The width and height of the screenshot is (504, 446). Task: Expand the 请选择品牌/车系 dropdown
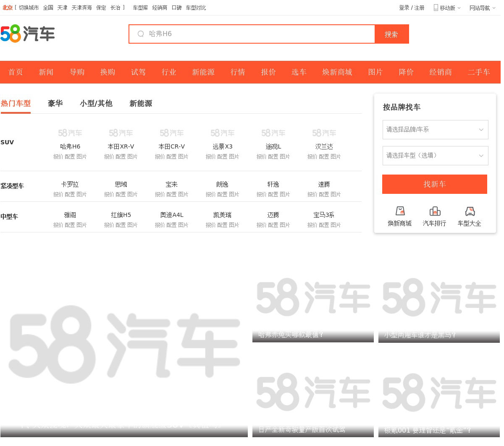pos(435,130)
